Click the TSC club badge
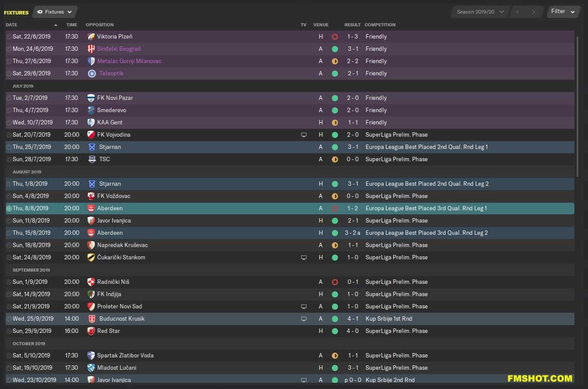Screen dimensions: 588x389 pos(92,159)
